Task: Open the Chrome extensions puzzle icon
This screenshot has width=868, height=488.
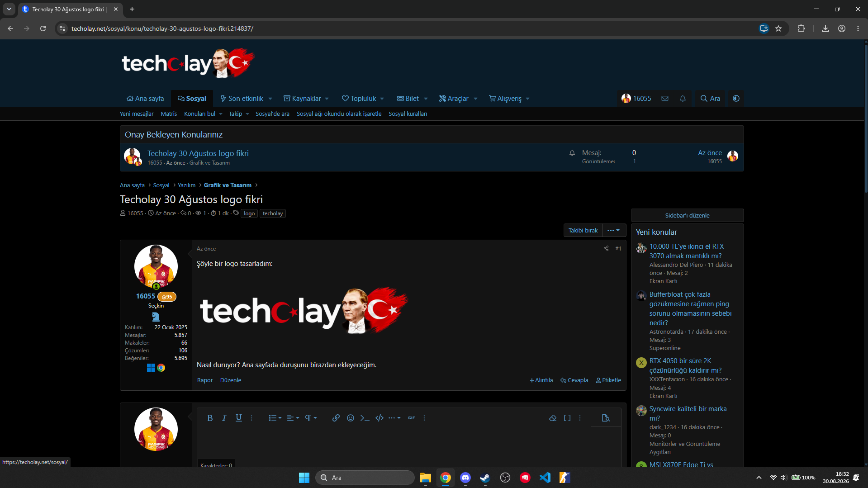Action: (801, 28)
